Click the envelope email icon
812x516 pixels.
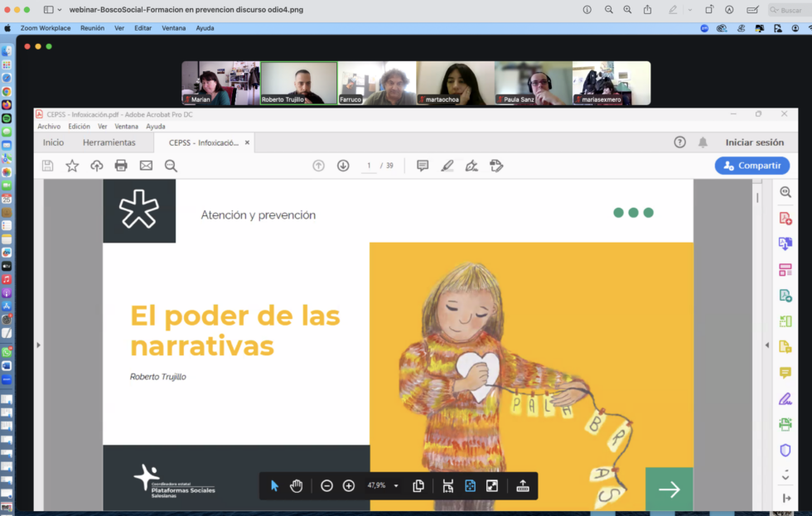click(x=146, y=166)
